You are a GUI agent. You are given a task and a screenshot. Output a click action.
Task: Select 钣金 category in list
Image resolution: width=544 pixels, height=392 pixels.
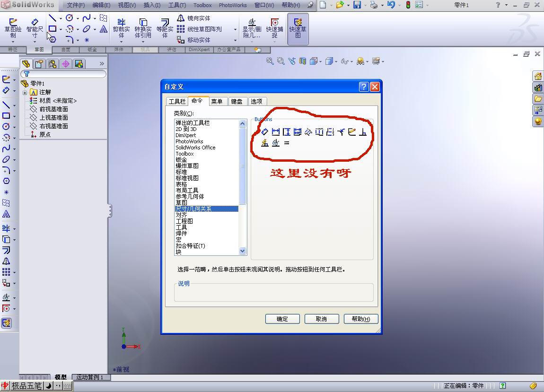[206, 159]
